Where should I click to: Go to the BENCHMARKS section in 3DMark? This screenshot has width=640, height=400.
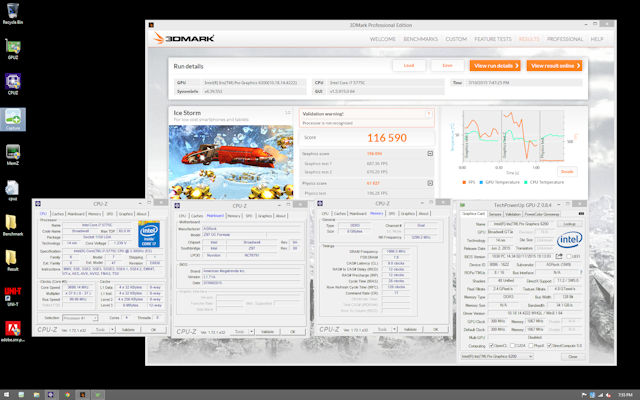pos(420,39)
